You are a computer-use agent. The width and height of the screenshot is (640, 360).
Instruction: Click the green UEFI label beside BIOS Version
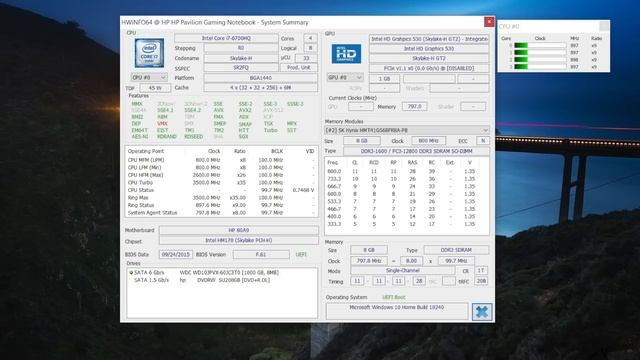point(301,254)
